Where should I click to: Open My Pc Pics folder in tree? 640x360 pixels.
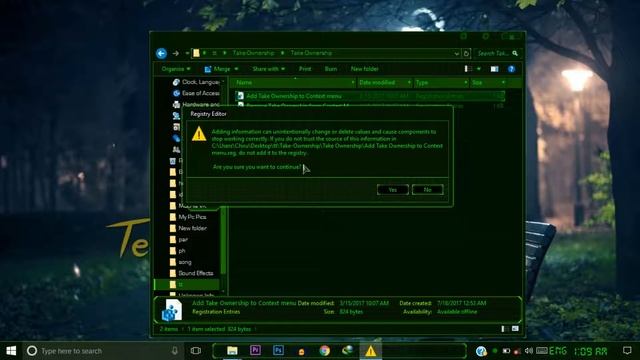(x=188, y=217)
